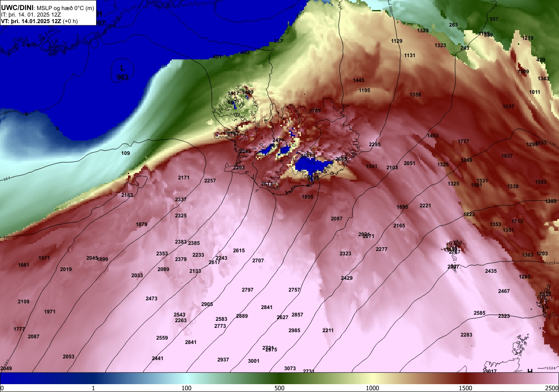Click the 2257 height value
The image size is (559, 392).
click(210, 181)
